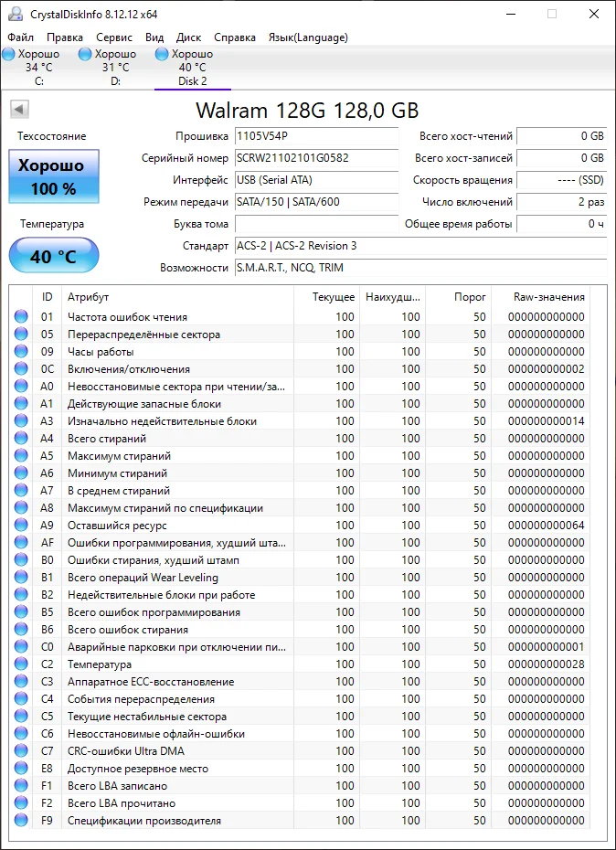Image resolution: width=616 pixels, height=850 pixels.
Task: Click the Число включений value 2 раз
Action: pos(562,202)
